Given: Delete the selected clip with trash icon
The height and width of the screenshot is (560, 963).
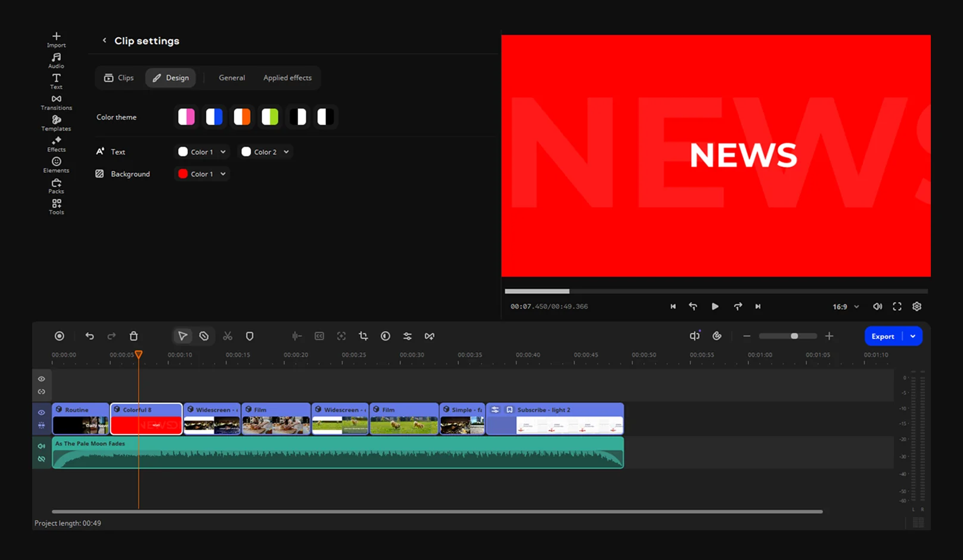Looking at the screenshot, I should click(133, 336).
